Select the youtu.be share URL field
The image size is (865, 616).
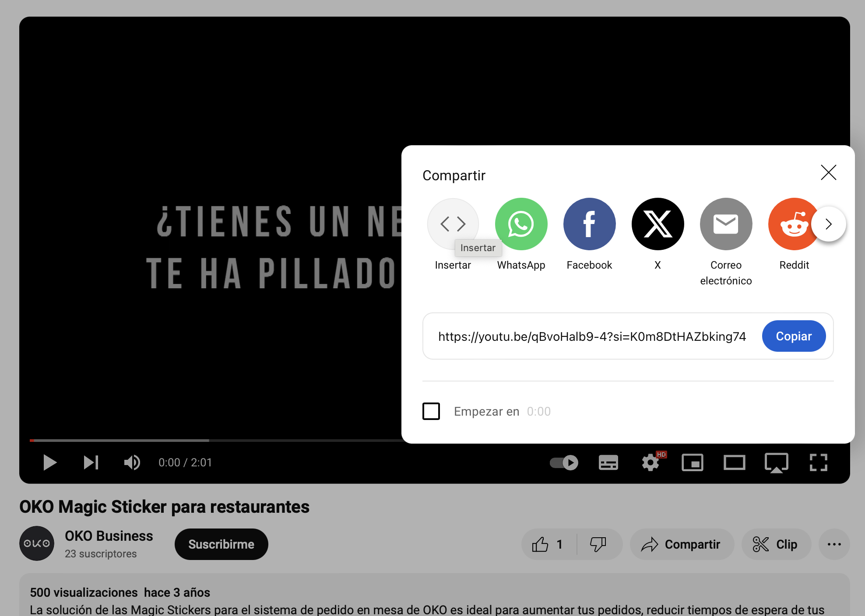tap(592, 336)
